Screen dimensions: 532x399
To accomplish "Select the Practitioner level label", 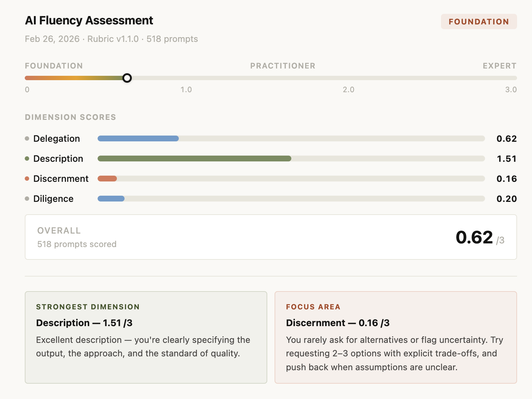I will point(283,66).
